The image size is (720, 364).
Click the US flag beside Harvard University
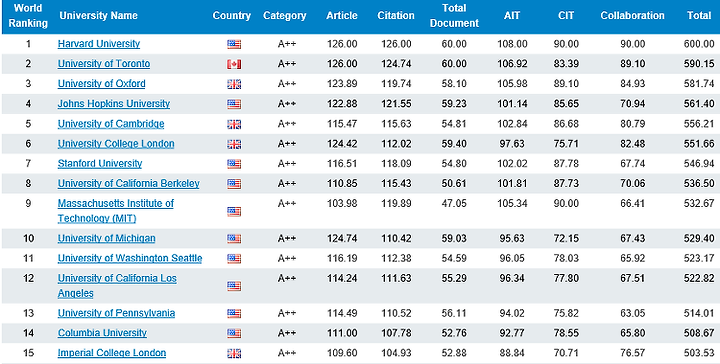coord(234,45)
